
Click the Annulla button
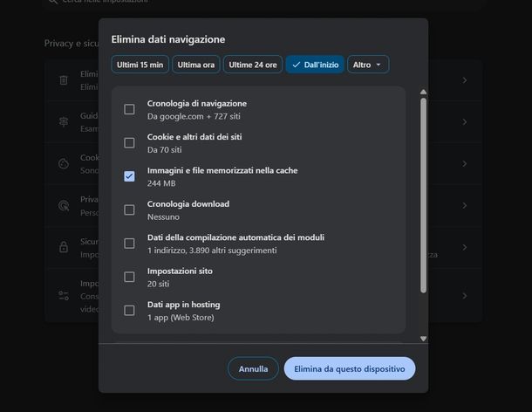click(253, 368)
